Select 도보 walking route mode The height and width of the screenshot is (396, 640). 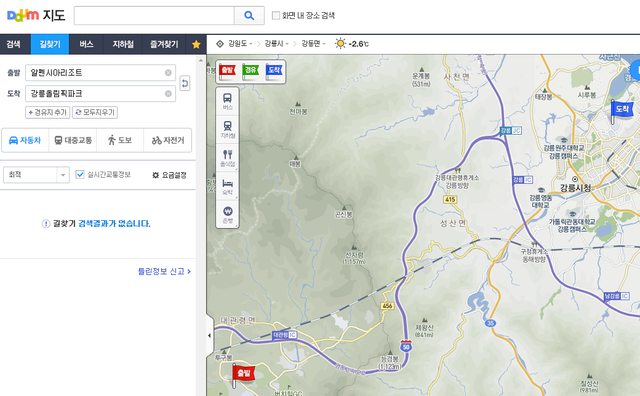point(120,140)
